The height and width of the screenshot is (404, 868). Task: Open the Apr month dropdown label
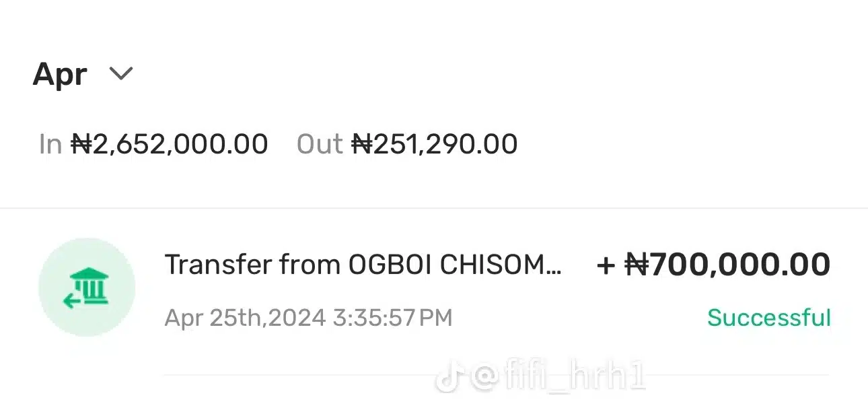[x=60, y=73]
